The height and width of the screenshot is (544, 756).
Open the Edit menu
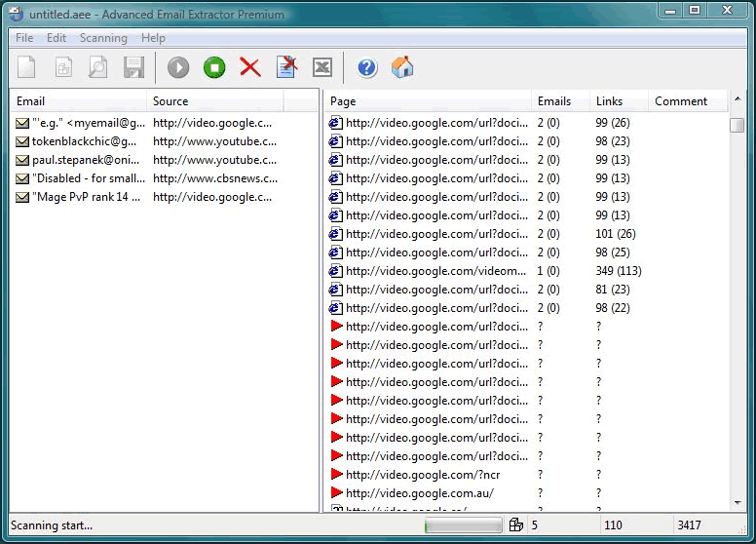[x=57, y=38]
